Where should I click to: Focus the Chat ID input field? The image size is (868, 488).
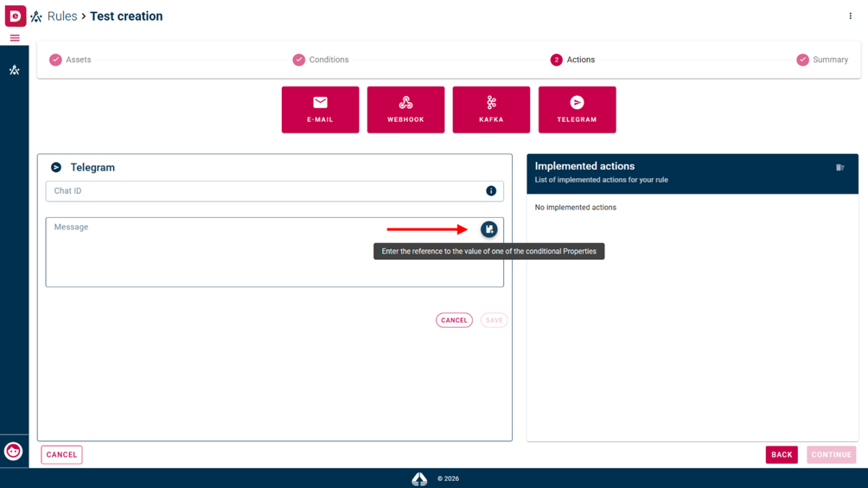tap(275, 191)
